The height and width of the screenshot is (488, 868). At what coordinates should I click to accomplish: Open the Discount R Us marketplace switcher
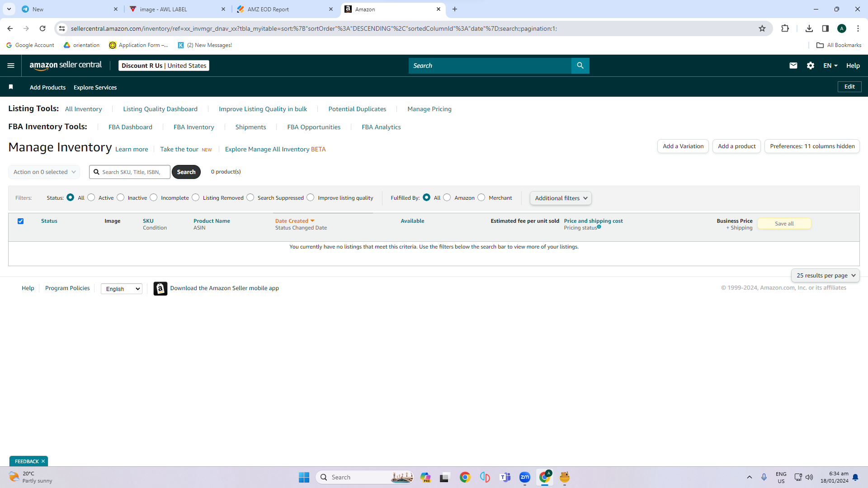[x=164, y=66]
